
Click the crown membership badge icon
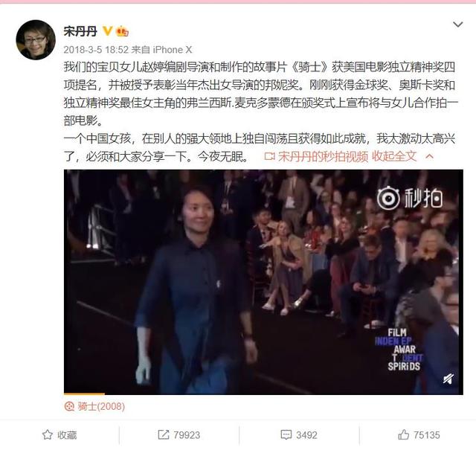coord(122,31)
